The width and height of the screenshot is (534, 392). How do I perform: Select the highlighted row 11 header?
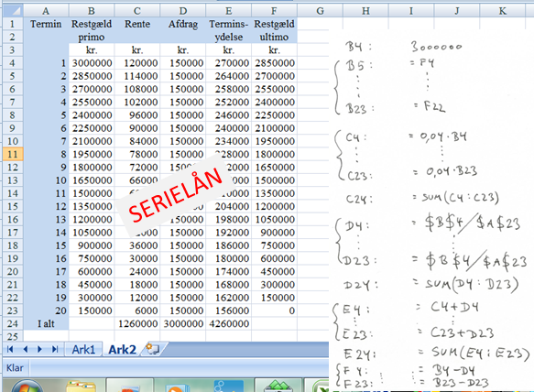click(13, 154)
